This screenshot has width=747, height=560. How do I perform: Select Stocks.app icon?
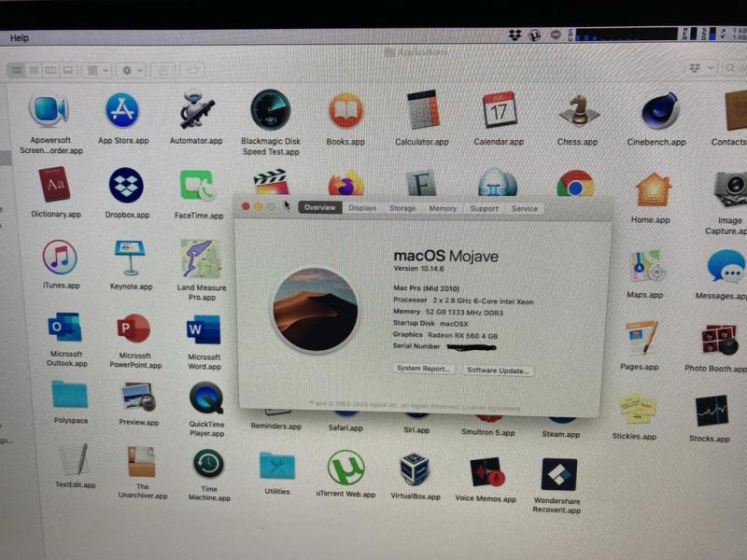(712, 411)
